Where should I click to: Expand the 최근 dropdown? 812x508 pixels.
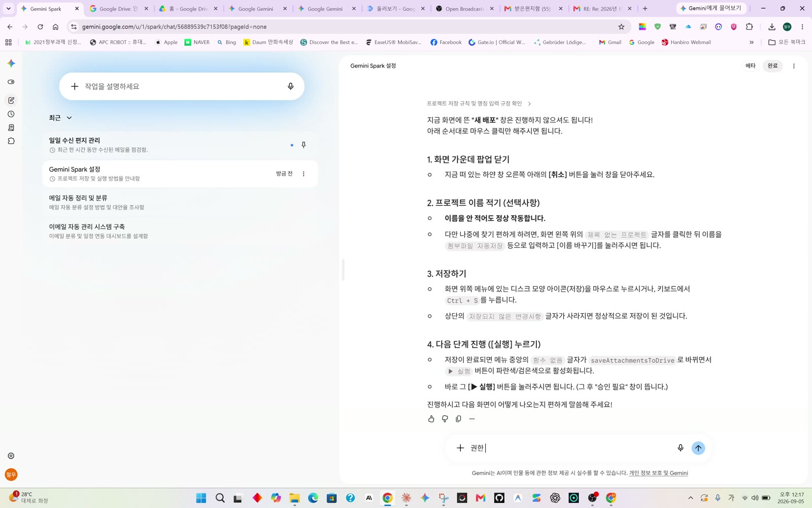click(x=60, y=118)
